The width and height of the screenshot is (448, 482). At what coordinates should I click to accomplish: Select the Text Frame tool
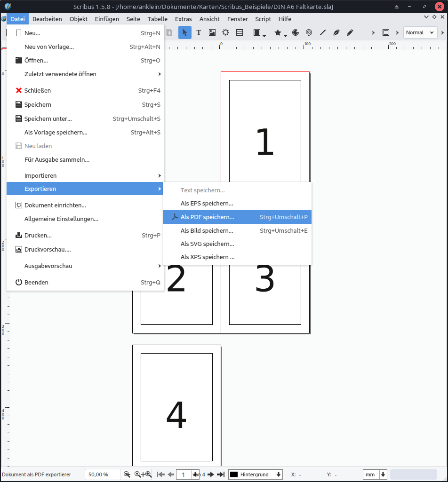click(x=199, y=32)
